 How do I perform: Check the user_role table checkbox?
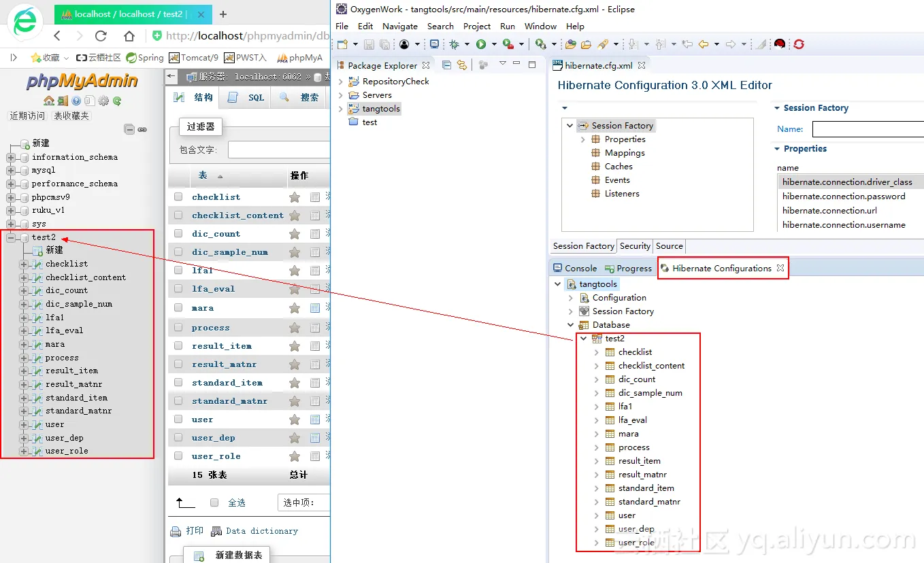(178, 456)
